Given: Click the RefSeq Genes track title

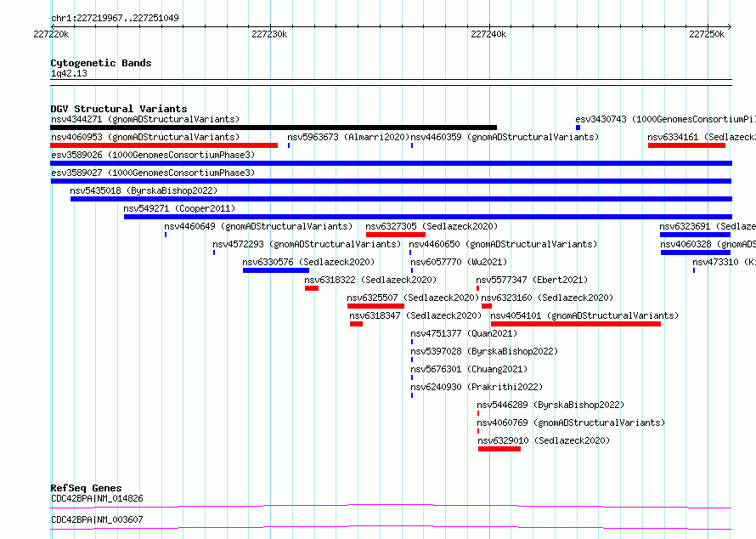Looking at the screenshot, I should (x=87, y=488).
